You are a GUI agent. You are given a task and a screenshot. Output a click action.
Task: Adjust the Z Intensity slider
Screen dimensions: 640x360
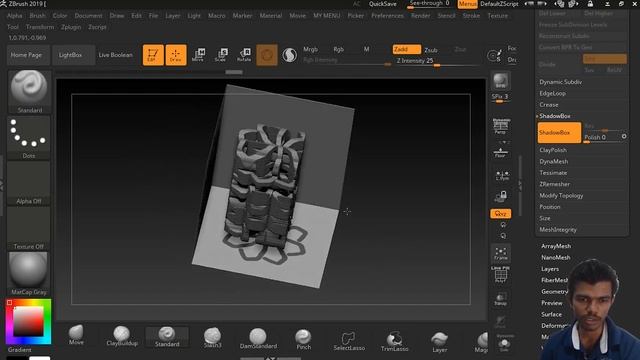pos(437,61)
